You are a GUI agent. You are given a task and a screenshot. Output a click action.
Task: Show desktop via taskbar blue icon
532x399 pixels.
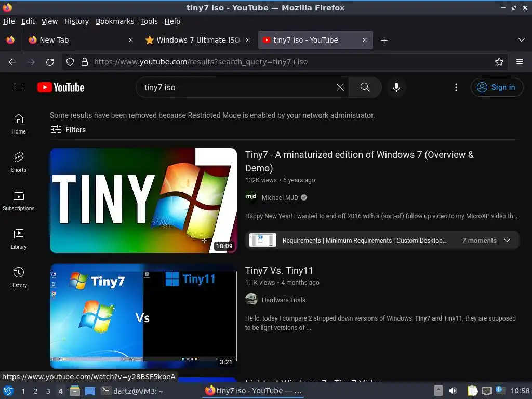click(90, 391)
